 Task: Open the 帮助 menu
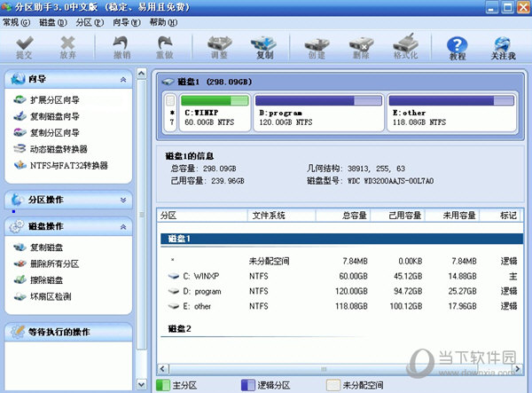pos(163,22)
